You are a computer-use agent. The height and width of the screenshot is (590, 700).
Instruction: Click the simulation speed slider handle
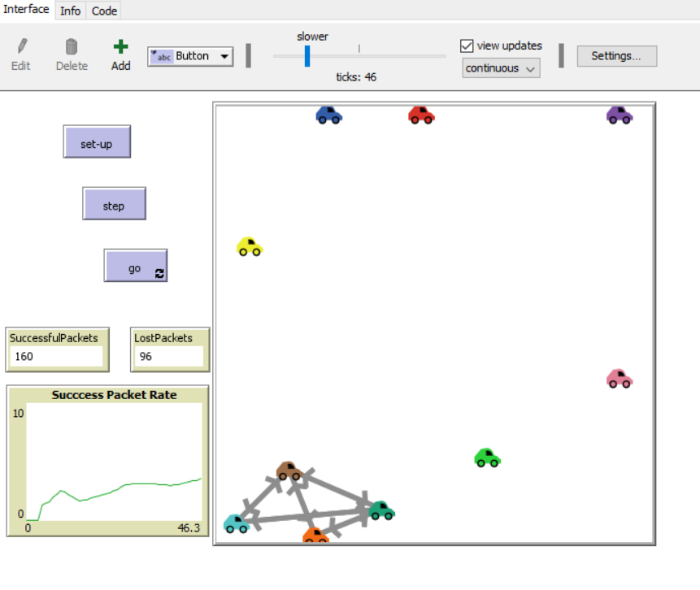click(307, 56)
